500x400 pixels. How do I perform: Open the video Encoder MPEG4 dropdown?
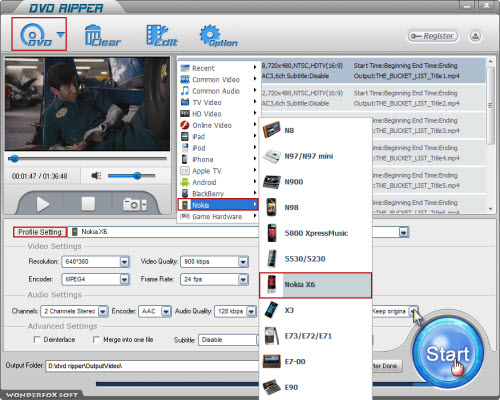pos(124,279)
